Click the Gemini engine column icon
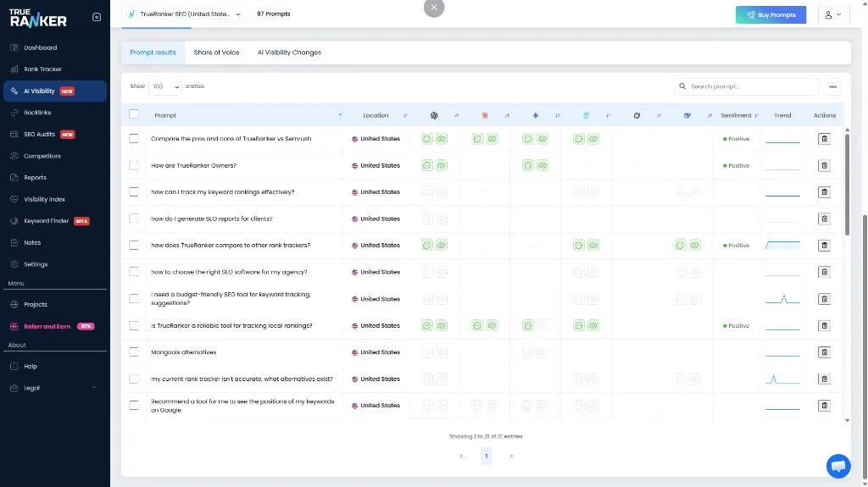868x487 pixels. [536, 116]
